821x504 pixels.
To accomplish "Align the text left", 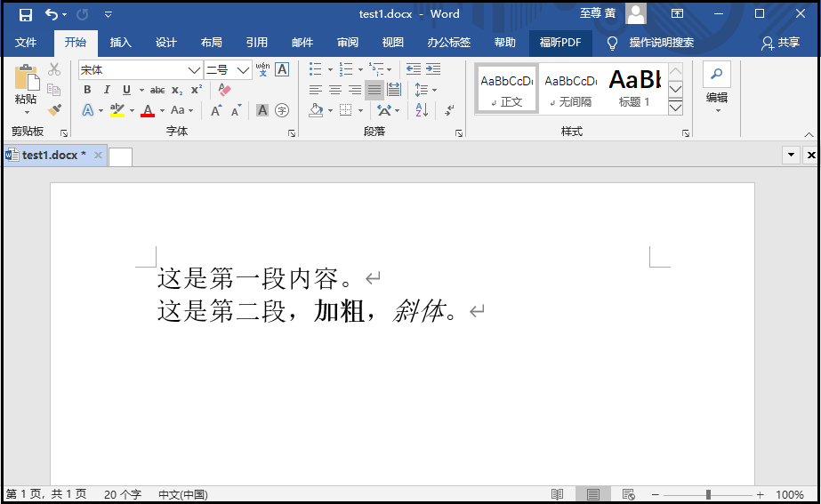I will tap(315, 90).
